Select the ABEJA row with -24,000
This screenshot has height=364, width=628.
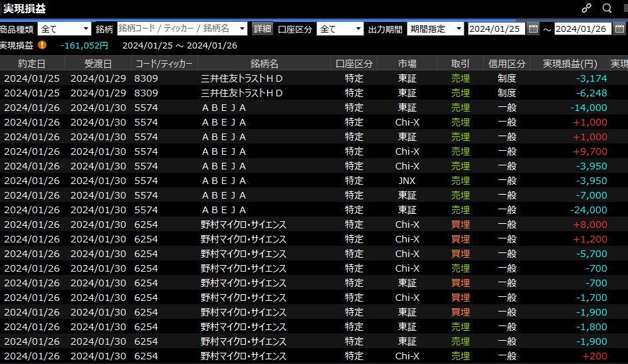tap(314, 210)
